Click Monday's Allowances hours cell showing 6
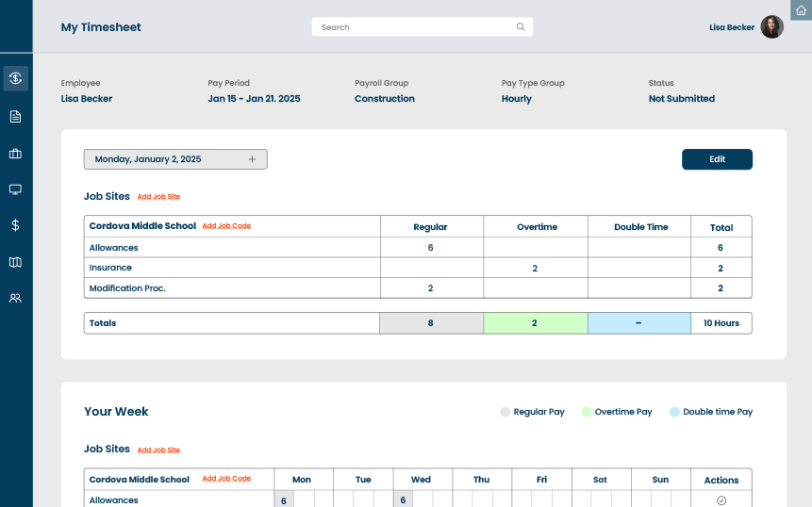The height and width of the screenshot is (507, 812). [x=284, y=500]
